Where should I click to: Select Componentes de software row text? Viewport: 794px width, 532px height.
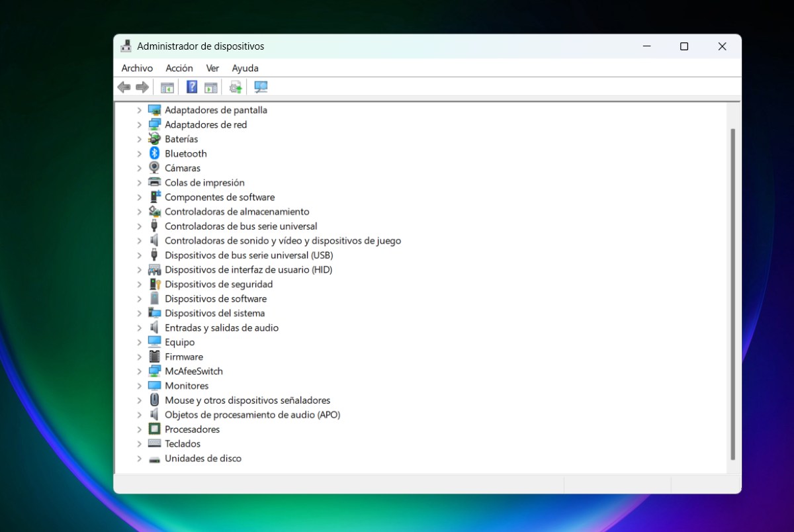pos(220,197)
